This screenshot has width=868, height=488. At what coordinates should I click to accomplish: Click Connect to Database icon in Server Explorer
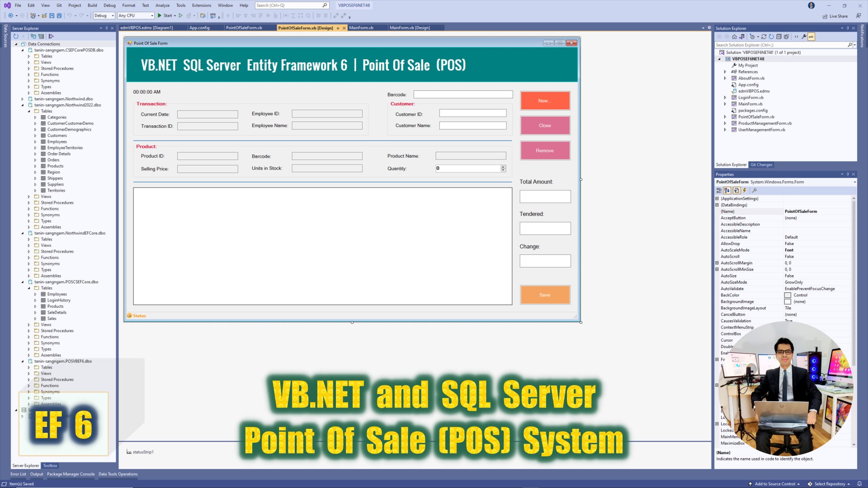pos(33,36)
